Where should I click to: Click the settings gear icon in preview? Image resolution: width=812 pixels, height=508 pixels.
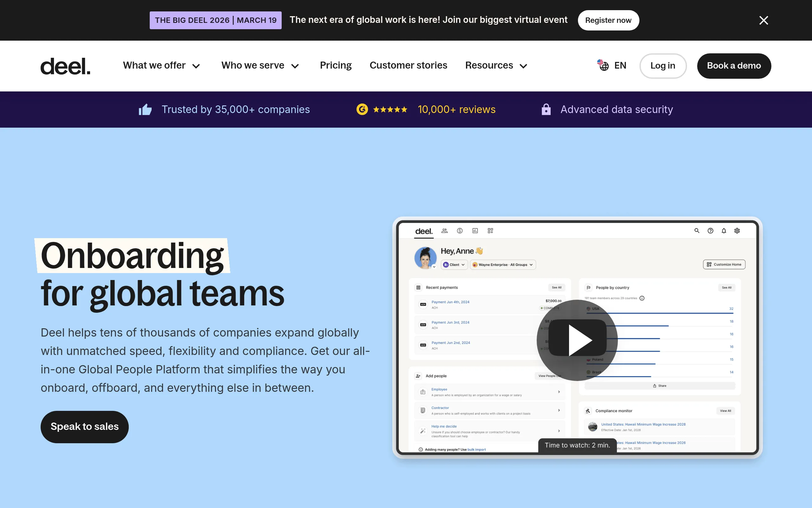(737, 231)
